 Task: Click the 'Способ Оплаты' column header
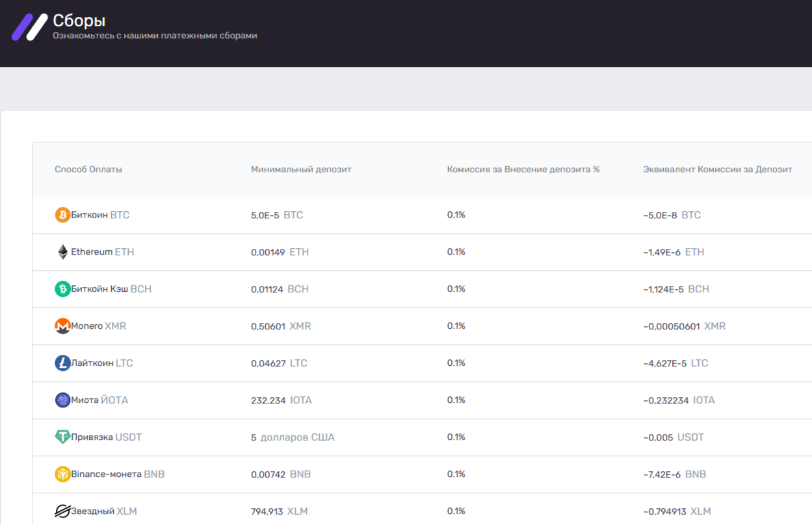(88, 170)
